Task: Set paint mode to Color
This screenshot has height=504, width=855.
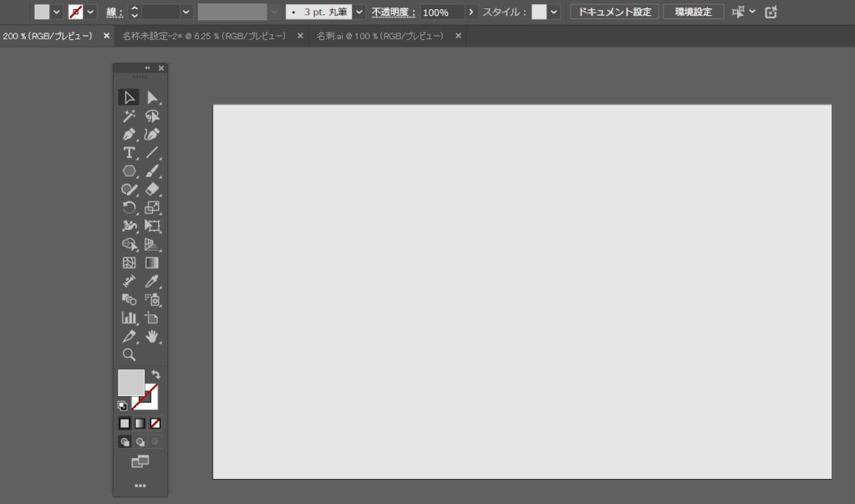Action: tap(125, 423)
